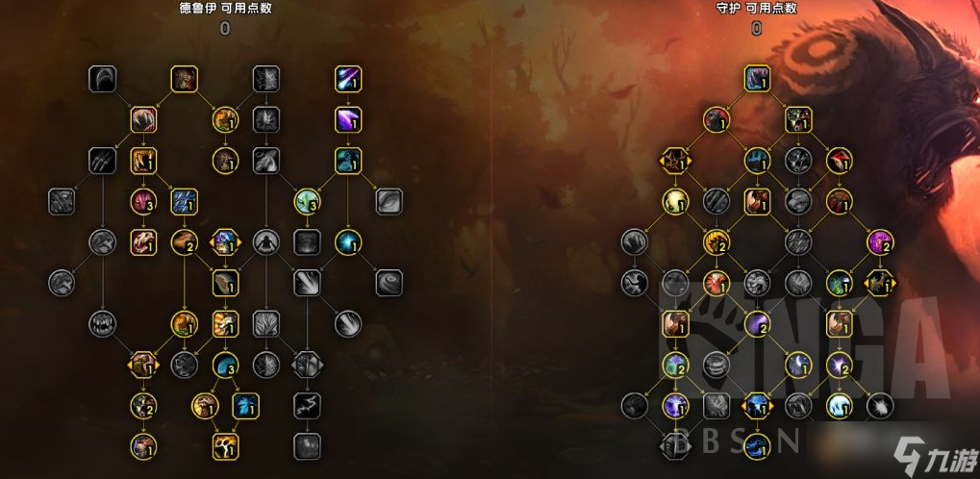Click the pink rank 3 circular talent

[143, 202]
